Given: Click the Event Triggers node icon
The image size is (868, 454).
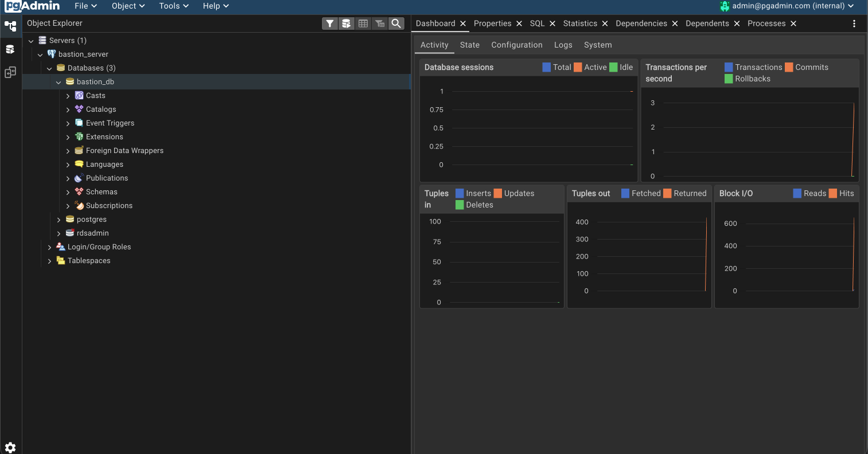Looking at the screenshot, I should (79, 123).
